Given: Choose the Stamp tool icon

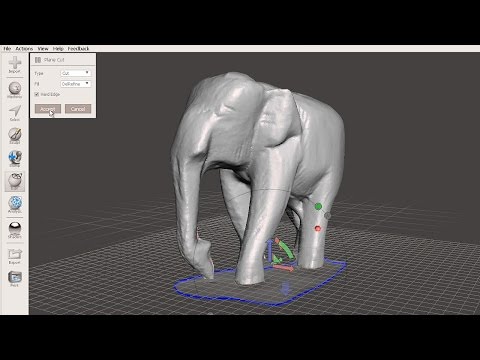Looking at the screenshot, I should 15,158.
